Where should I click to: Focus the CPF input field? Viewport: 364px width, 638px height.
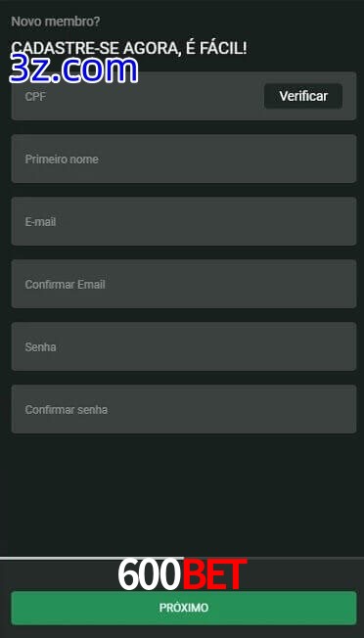(184, 96)
